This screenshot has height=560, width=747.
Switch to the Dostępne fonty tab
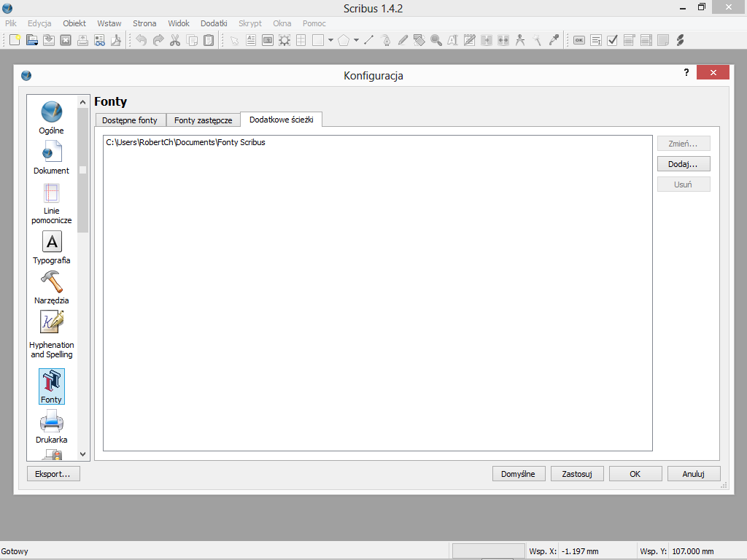[x=130, y=120]
